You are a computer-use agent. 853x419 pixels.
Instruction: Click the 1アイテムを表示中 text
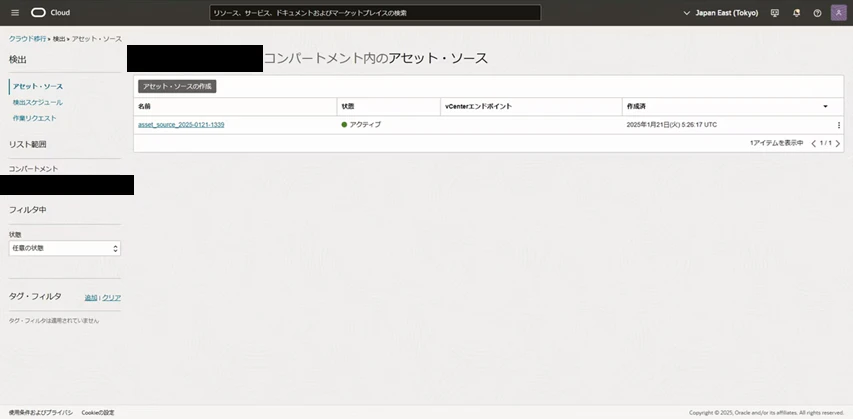776,143
